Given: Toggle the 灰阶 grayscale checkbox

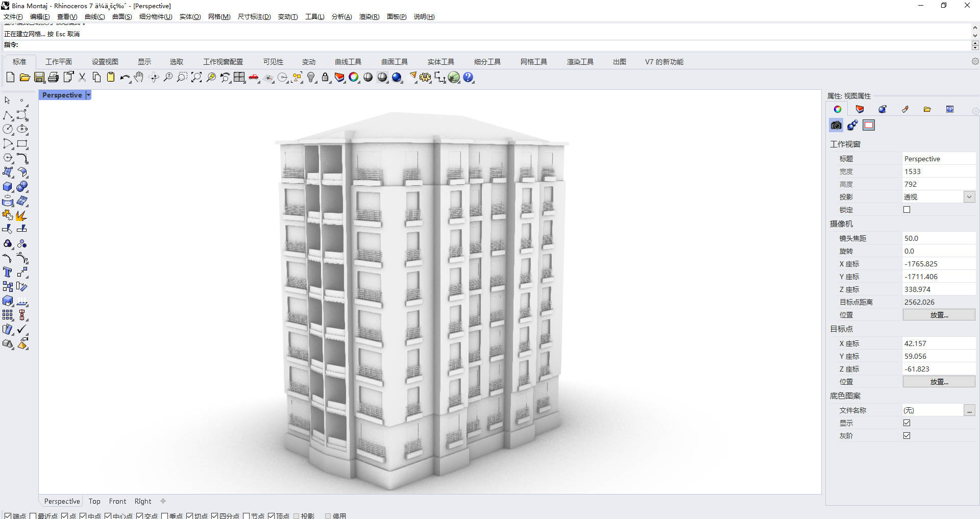Looking at the screenshot, I should pyautogui.click(x=906, y=435).
